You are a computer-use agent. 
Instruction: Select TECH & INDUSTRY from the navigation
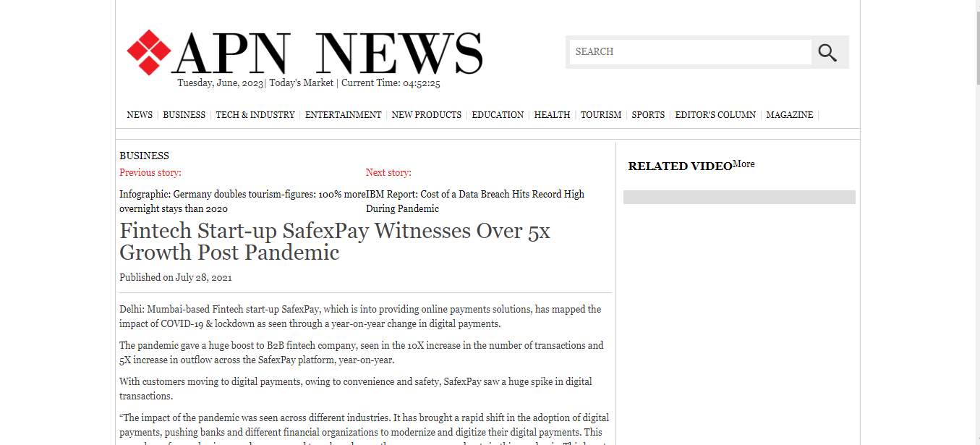point(255,114)
